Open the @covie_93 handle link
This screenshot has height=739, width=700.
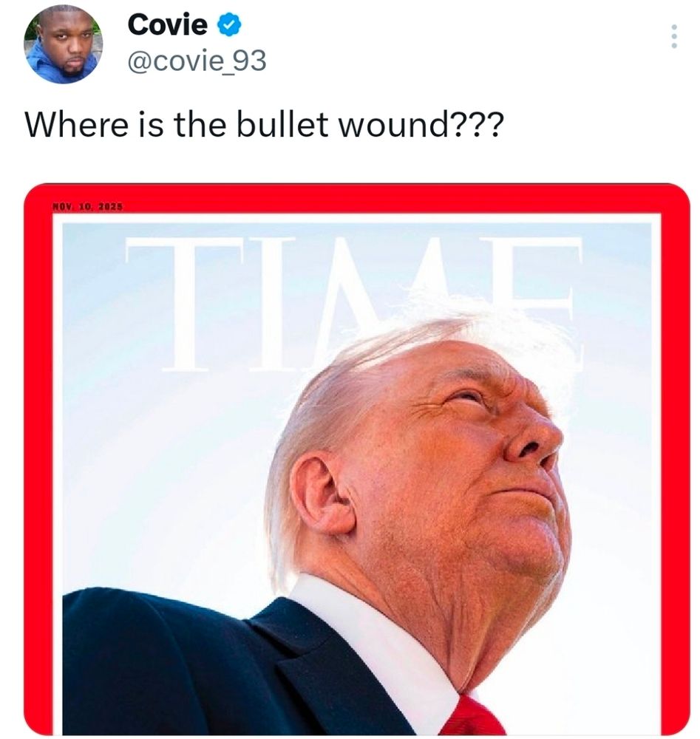[197, 61]
